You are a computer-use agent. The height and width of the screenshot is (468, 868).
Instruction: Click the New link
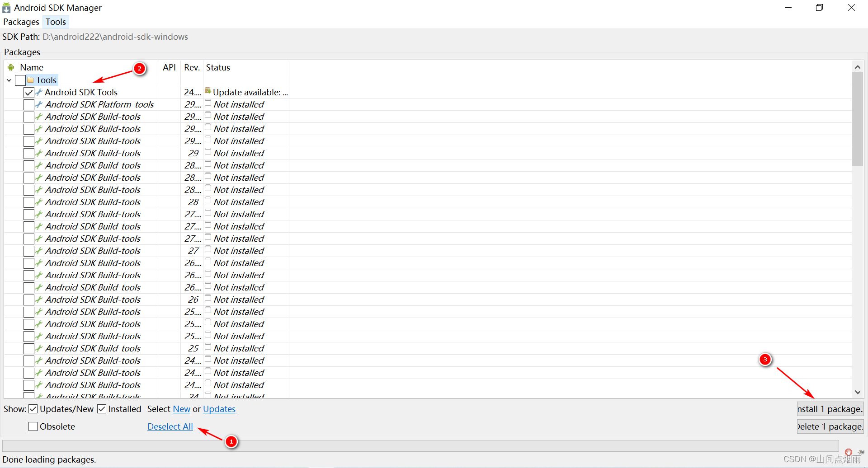click(182, 409)
